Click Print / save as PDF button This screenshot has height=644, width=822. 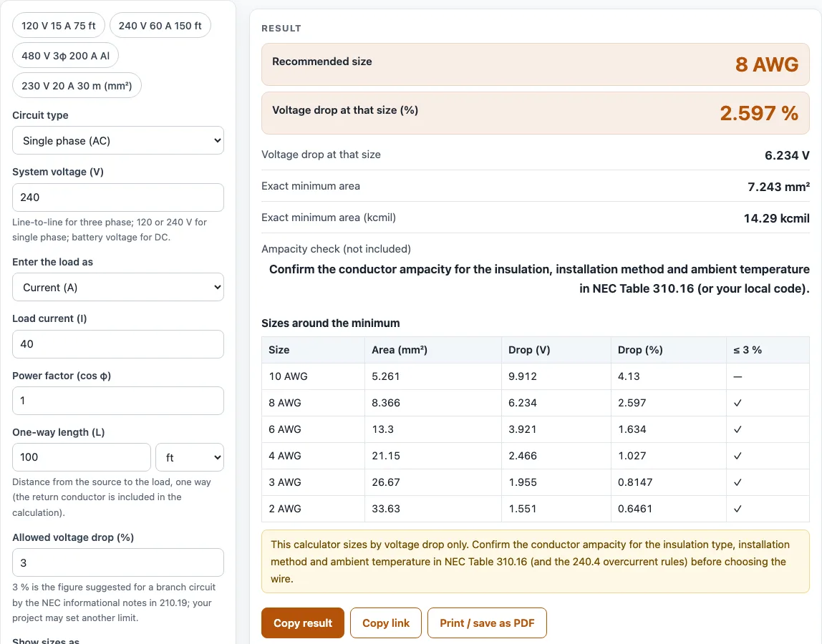487,623
